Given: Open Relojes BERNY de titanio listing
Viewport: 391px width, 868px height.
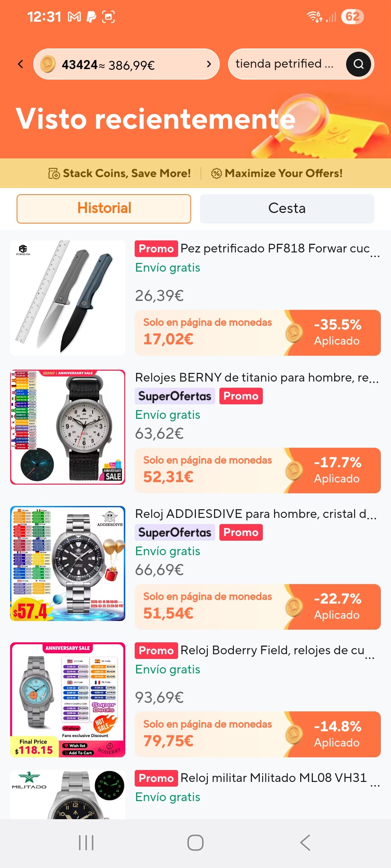Looking at the screenshot, I should (256, 378).
